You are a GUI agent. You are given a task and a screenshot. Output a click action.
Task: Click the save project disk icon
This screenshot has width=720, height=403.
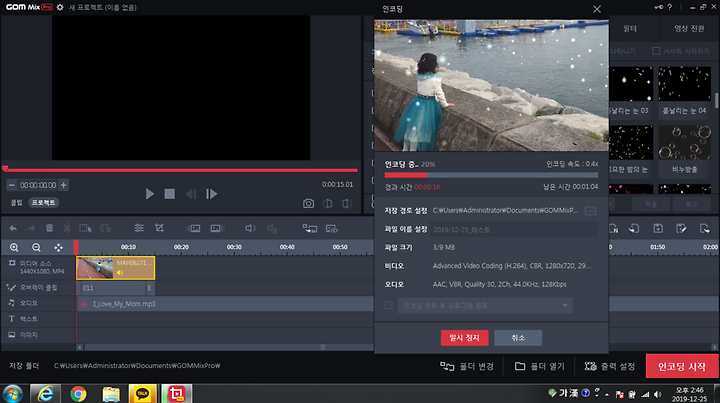658,229
